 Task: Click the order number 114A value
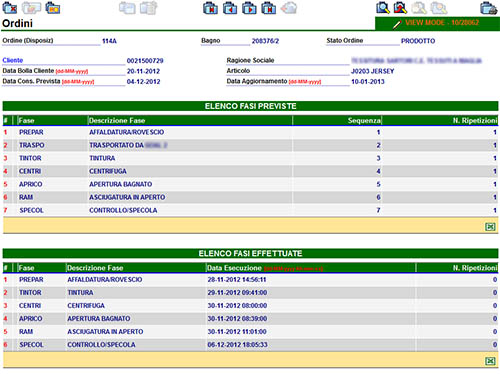coord(109,41)
